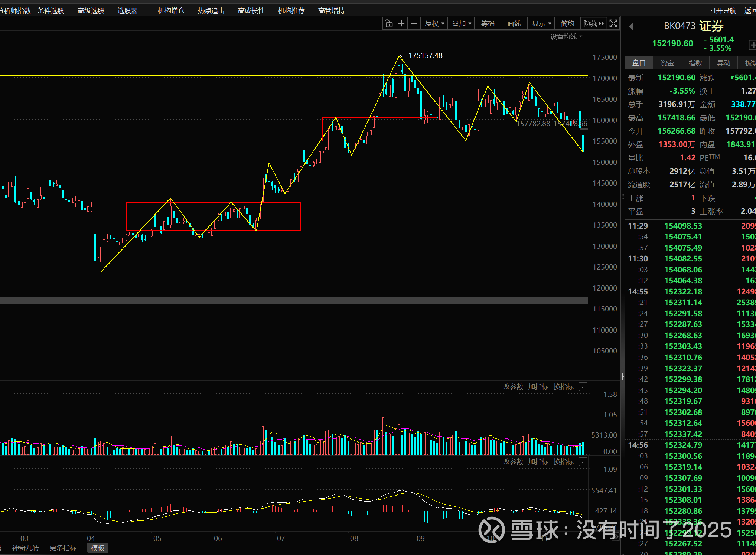The width and height of the screenshot is (756, 555).
Task: Zoom out chart with minus icon
Action: click(x=414, y=24)
